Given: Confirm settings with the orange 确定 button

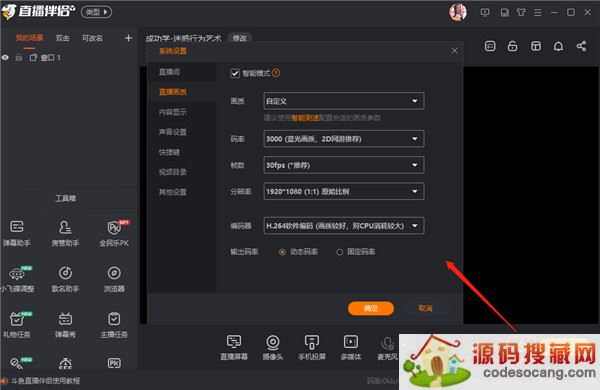Looking at the screenshot, I should pyautogui.click(x=371, y=308).
